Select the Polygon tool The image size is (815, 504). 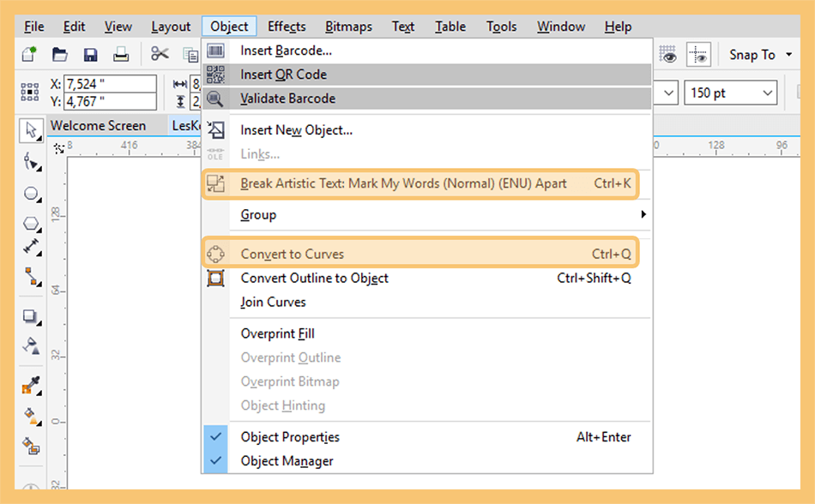pyautogui.click(x=31, y=224)
